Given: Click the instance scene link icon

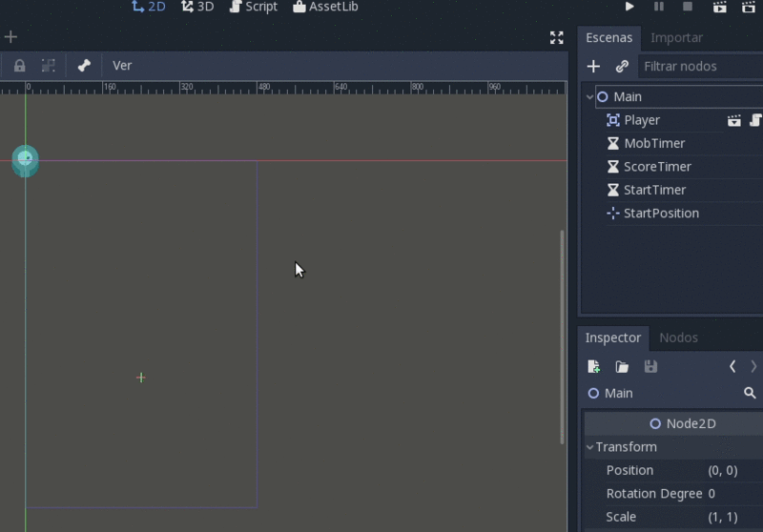Looking at the screenshot, I should click(x=622, y=66).
